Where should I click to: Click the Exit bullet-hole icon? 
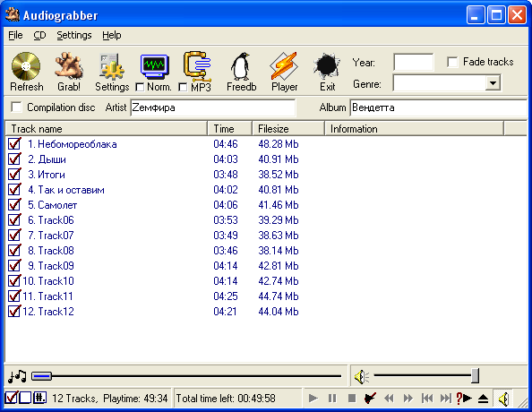327,65
